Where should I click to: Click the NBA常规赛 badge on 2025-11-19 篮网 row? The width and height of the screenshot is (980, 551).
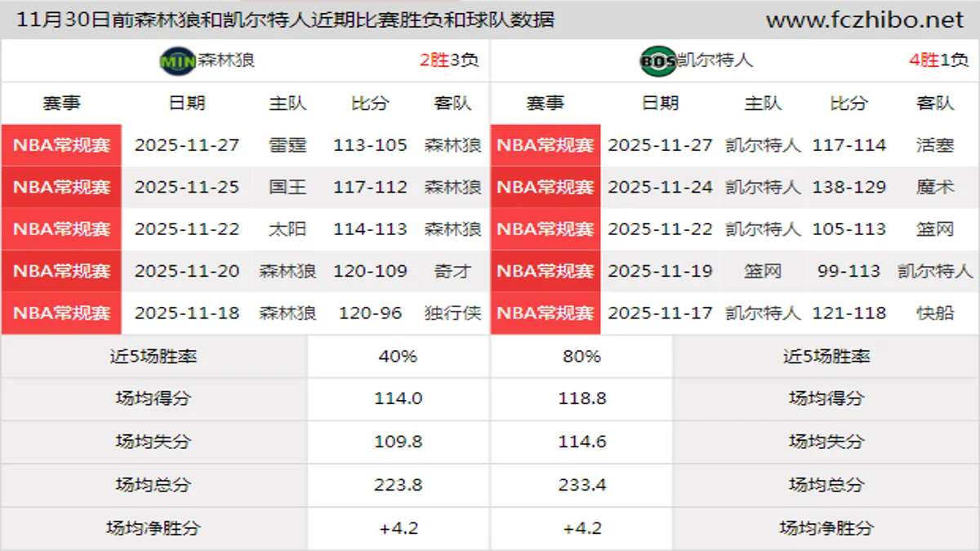point(545,271)
